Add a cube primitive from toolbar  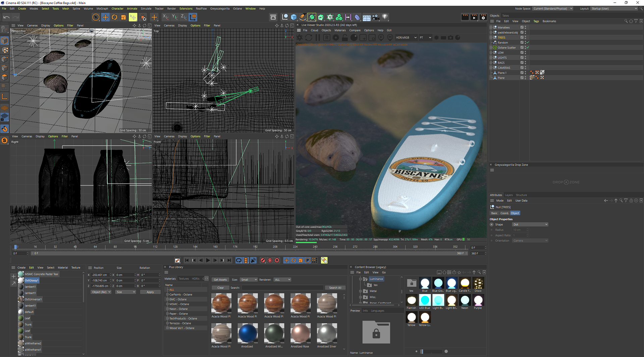(294, 17)
